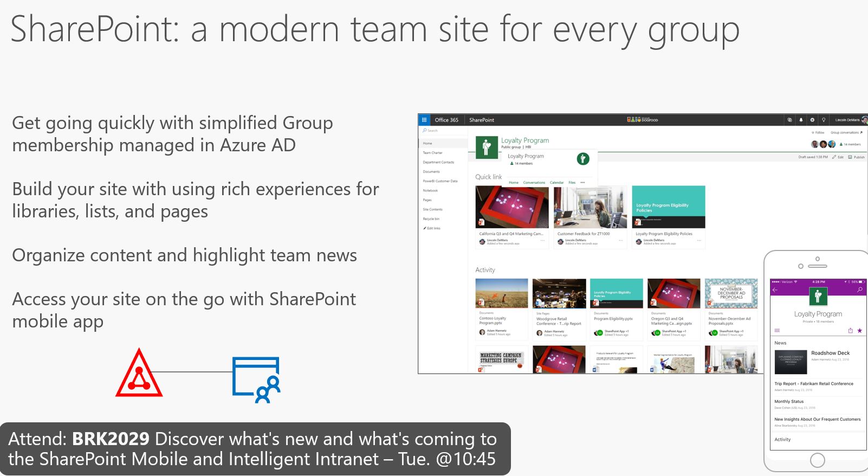
Task: Open Program Eligibility.pptx activity card
Action: coord(617,308)
